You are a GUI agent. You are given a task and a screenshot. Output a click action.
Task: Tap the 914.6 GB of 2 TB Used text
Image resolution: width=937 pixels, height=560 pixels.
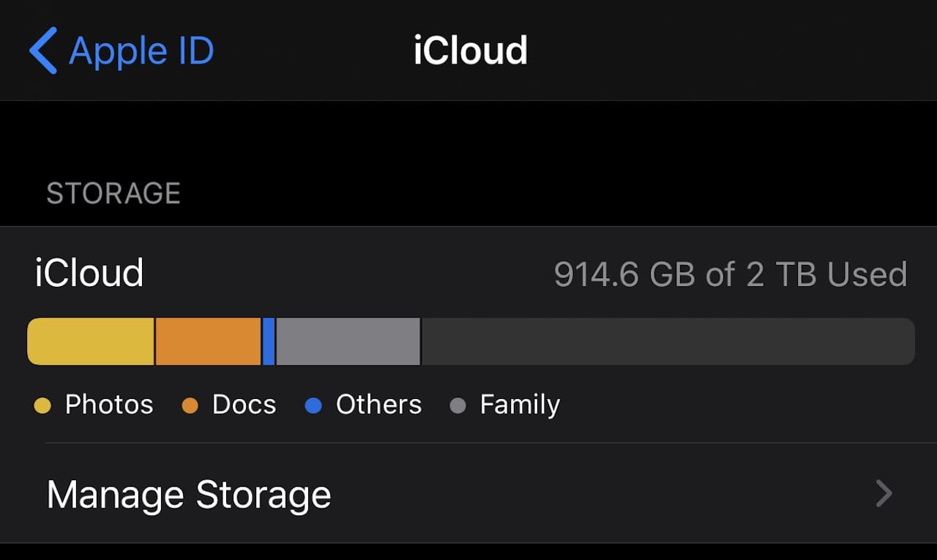730,275
